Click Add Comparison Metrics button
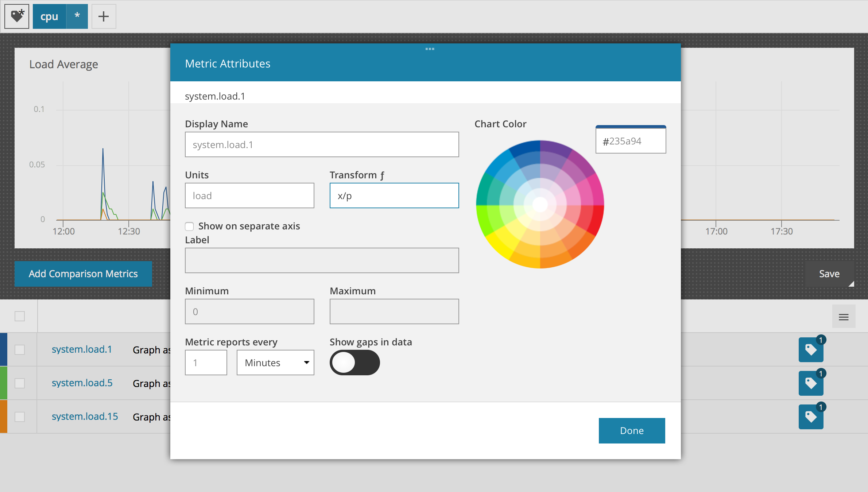868x492 pixels. click(83, 274)
